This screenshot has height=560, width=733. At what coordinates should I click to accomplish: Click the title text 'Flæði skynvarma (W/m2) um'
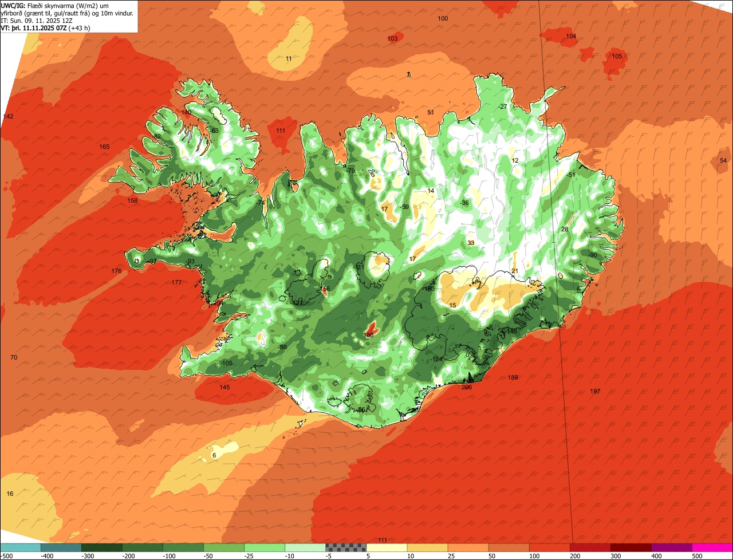point(68,5)
